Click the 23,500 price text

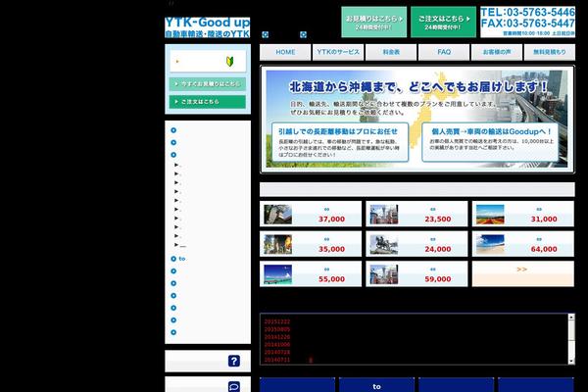pos(438,220)
